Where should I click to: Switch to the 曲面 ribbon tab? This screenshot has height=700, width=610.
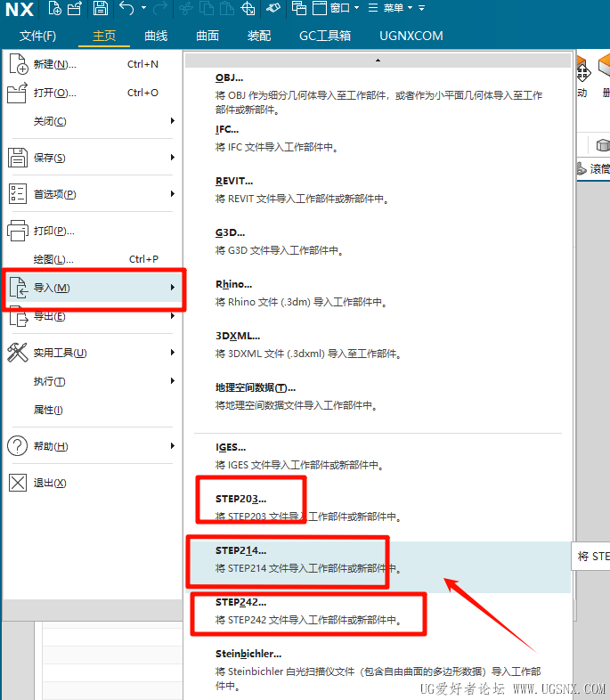tap(207, 36)
